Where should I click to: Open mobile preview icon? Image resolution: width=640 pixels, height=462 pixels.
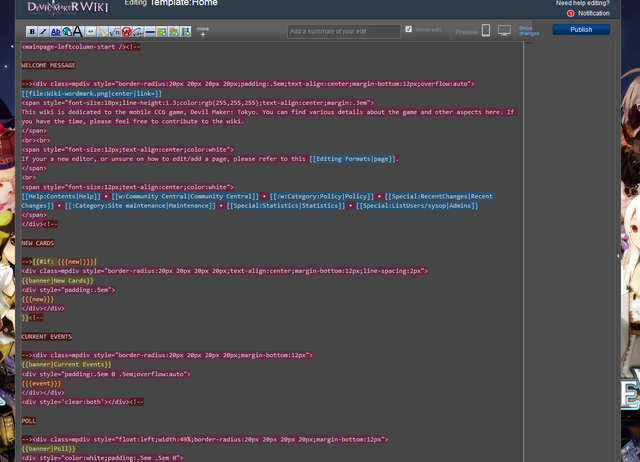(486, 30)
